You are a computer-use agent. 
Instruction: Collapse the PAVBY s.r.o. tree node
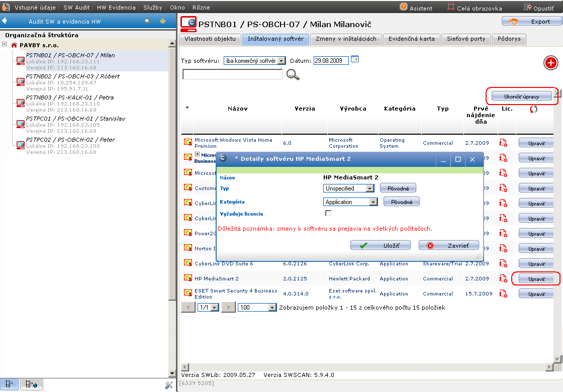[5, 44]
